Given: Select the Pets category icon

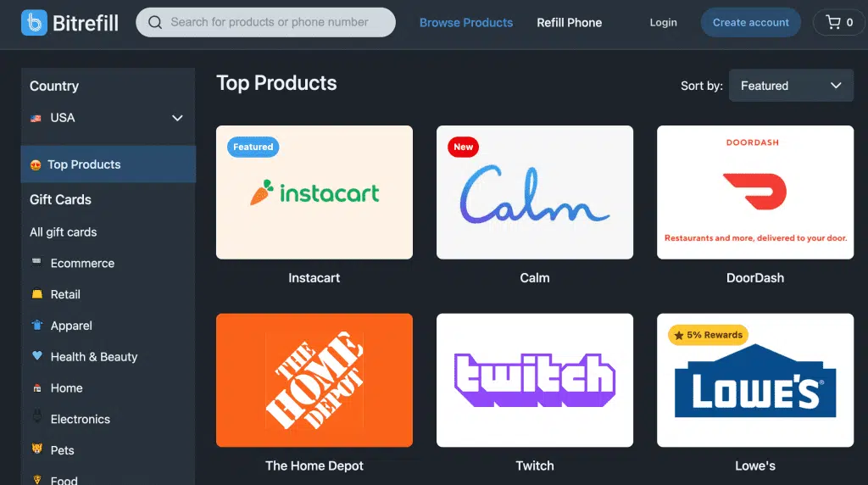Looking at the screenshot, I should pos(36,449).
